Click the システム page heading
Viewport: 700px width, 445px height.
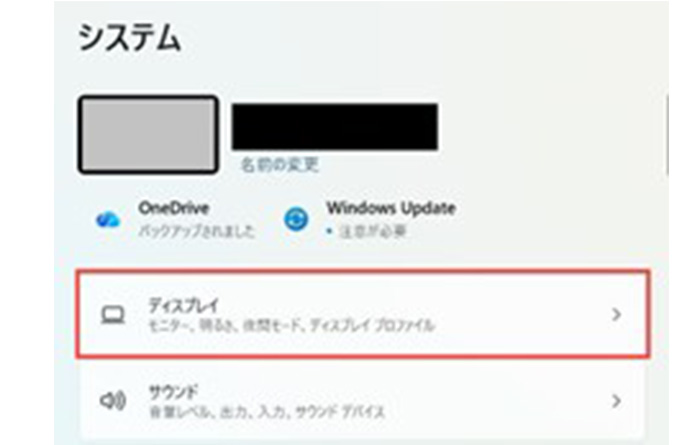tap(129, 38)
